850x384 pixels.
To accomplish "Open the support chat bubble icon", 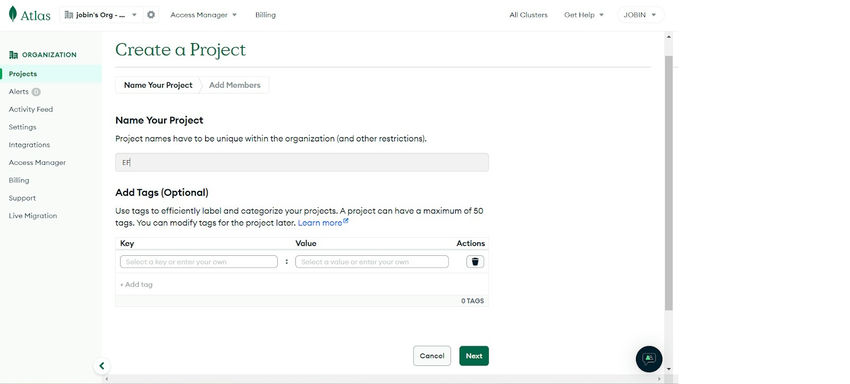I will tap(648, 359).
